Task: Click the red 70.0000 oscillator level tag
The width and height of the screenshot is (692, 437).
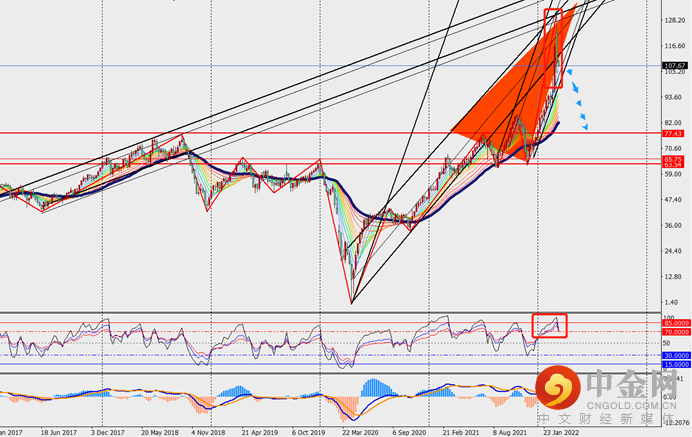Action: [677, 332]
